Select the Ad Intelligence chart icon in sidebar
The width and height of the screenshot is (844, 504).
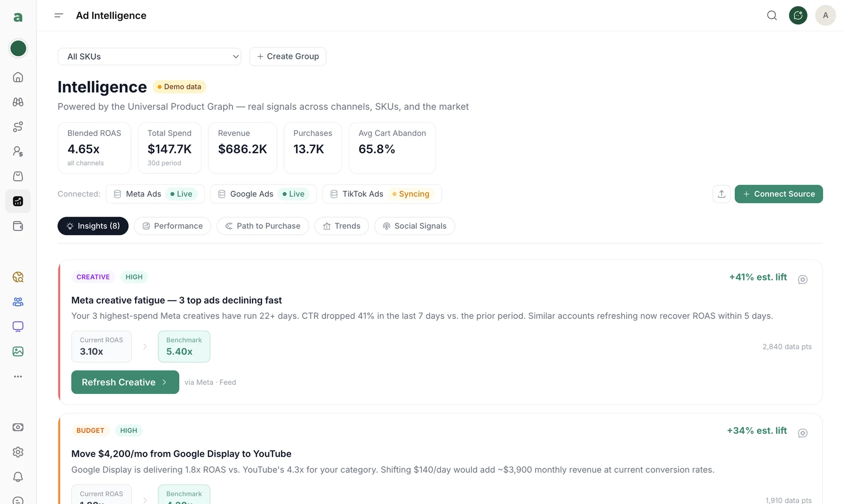click(x=18, y=201)
